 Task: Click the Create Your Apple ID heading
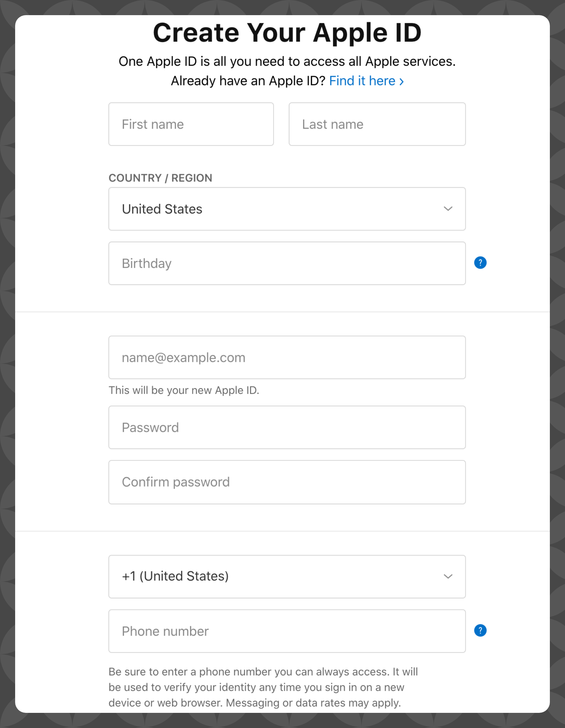287,32
